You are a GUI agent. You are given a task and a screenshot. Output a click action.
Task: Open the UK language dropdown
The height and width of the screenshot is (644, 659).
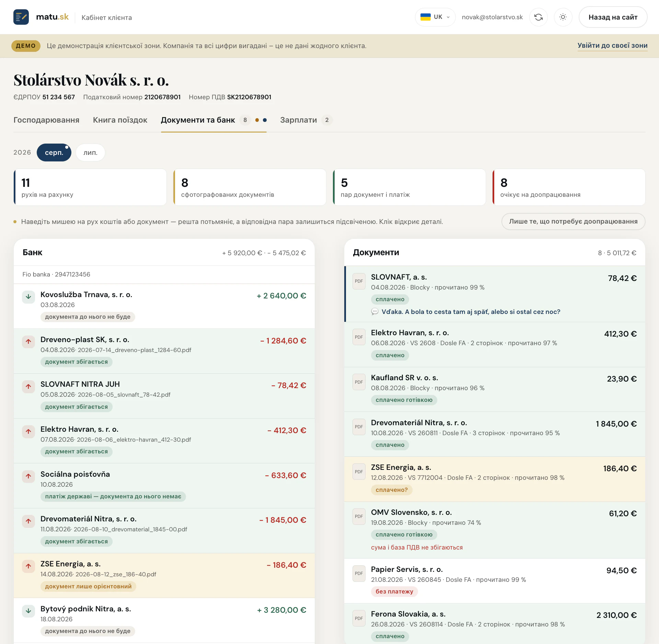[x=435, y=17]
